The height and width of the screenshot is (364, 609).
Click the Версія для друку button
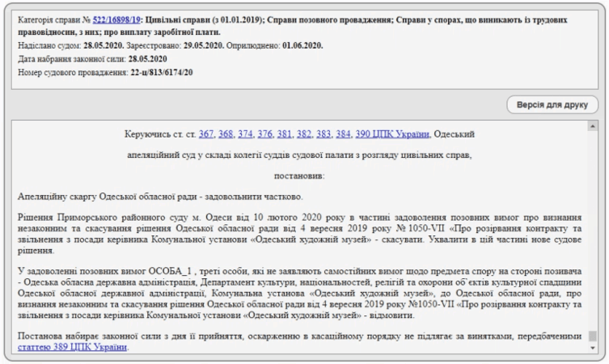[x=552, y=104]
